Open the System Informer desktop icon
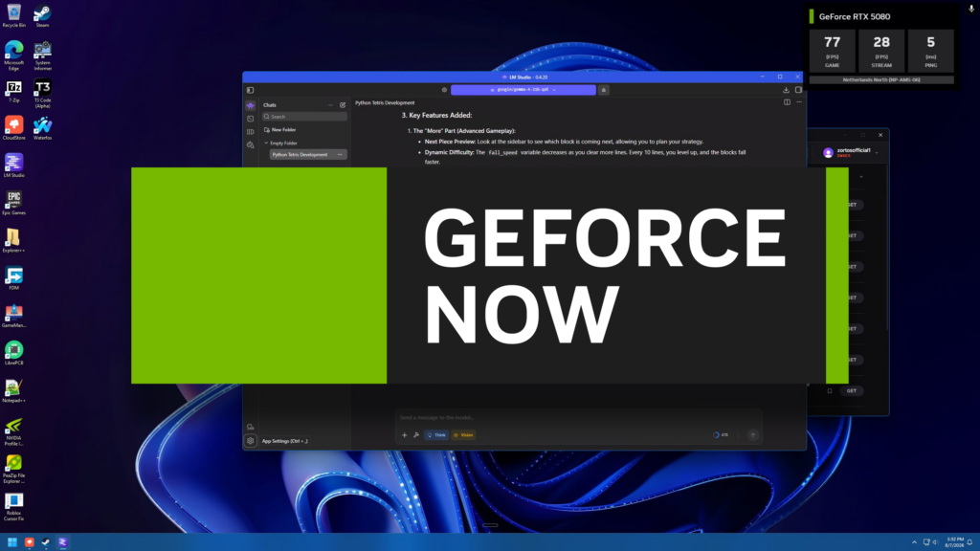Screen dimensions: 980x551 click(x=42, y=55)
